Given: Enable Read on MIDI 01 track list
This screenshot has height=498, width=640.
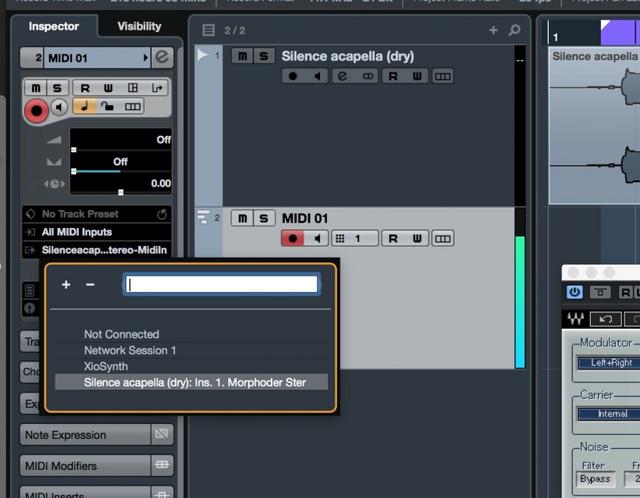Looking at the screenshot, I should pyautogui.click(x=393, y=238).
